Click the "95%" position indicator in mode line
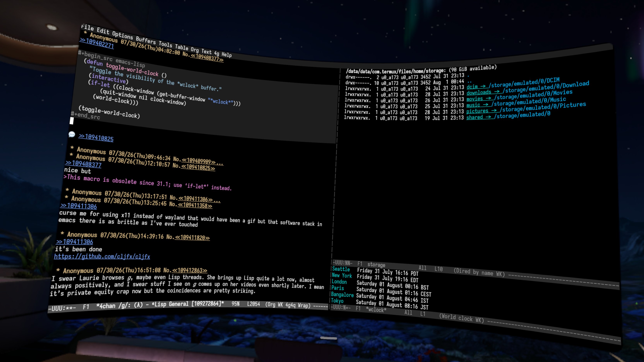Screen dimensions: 644x362 click(236, 304)
